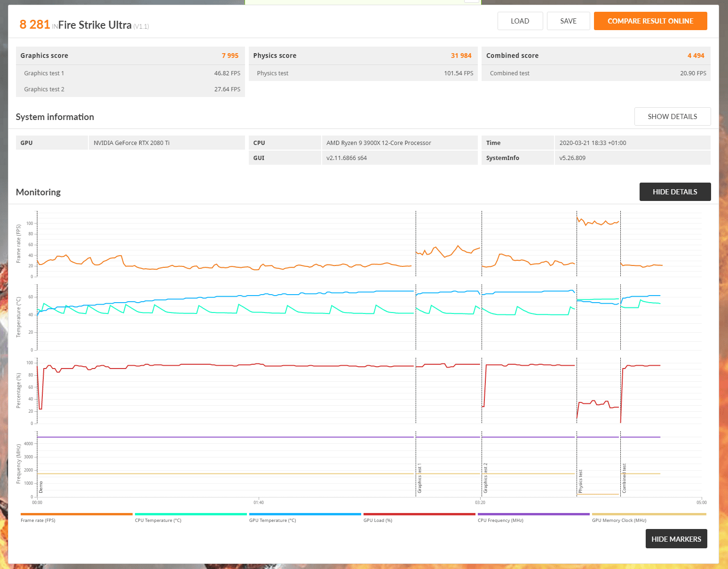
Task: Click the GUI version v2.11.6866 s64
Action: 347,158
